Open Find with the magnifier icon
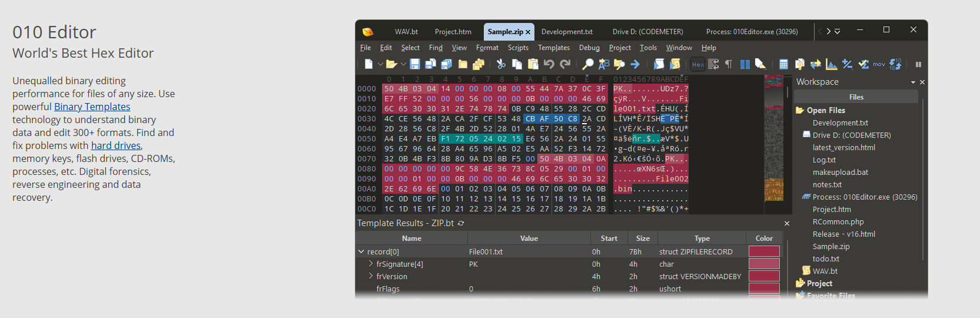Viewport: 980px width, 318px height. pyautogui.click(x=587, y=64)
